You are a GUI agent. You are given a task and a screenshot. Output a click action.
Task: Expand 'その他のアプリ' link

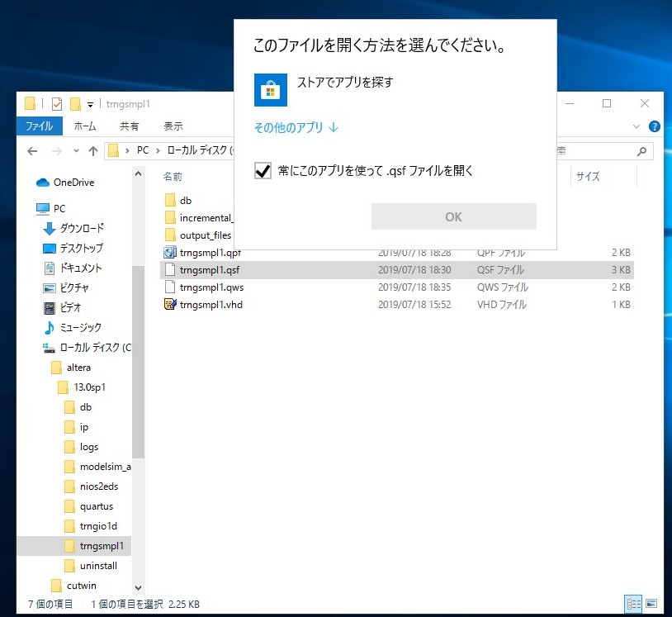(x=296, y=127)
